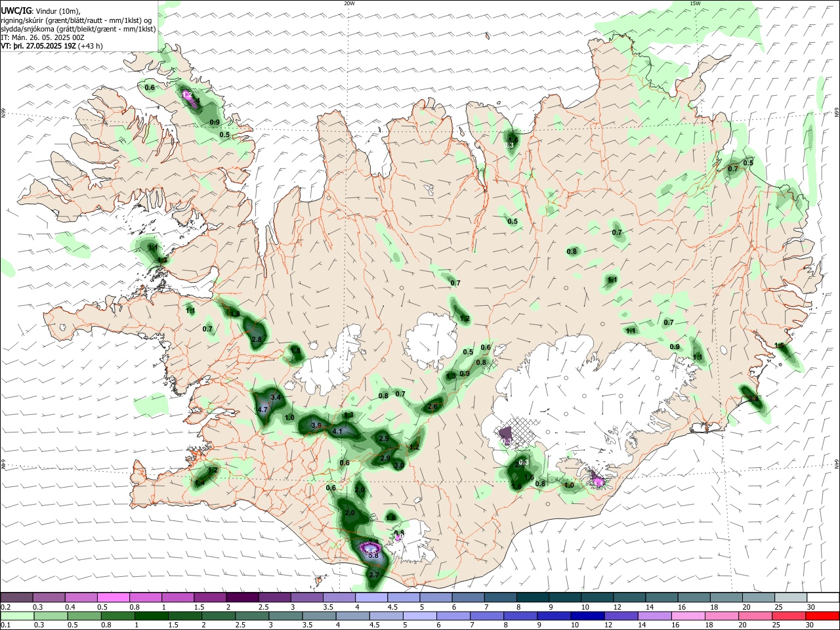Select the medium green 0.5 swatch, lower scale
Image resolution: width=840 pixels, height=630 pixels.
pyautogui.click(x=84, y=616)
